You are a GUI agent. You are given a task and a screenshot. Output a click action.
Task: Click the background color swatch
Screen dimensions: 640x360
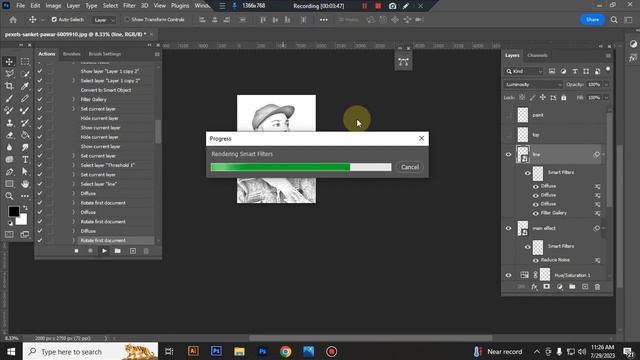click(22, 221)
